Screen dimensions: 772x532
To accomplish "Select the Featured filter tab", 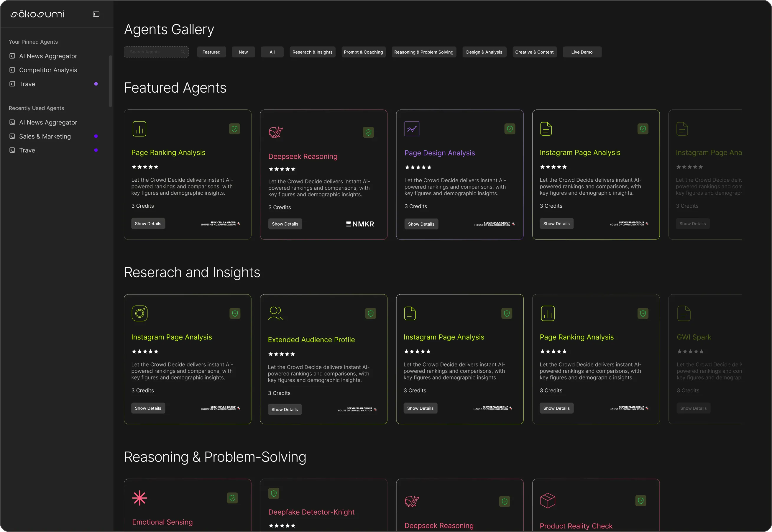I will (211, 52).
